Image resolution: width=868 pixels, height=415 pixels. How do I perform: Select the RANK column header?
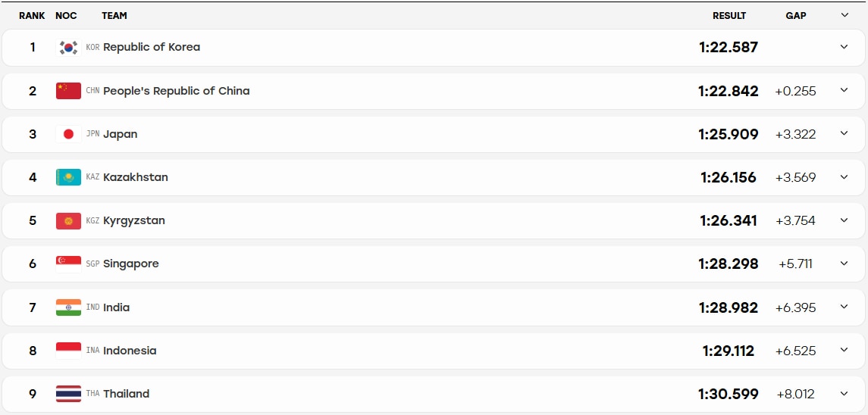[32, 15]
